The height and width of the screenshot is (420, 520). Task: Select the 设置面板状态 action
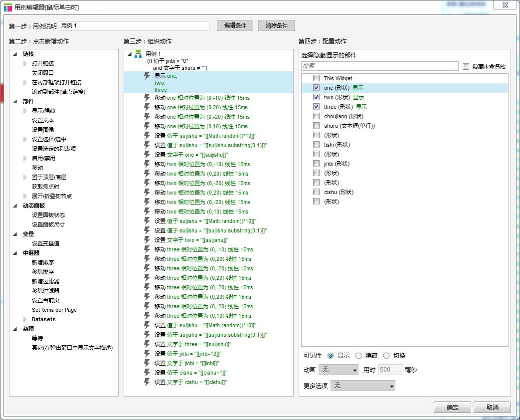pyautogui.click(x=48, y=215)
